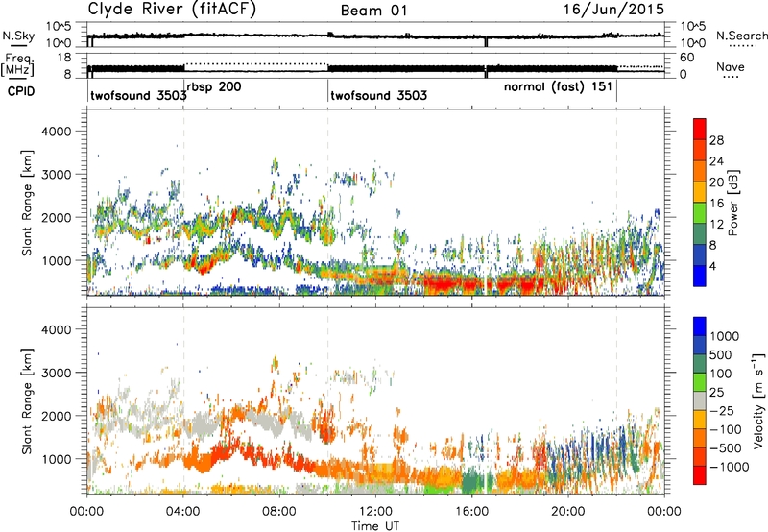Click the second 'twofsound 3503' label near 10:00
Image resolution: width=768 pixels, height=532 pixels.
click(x=378, y=95)
